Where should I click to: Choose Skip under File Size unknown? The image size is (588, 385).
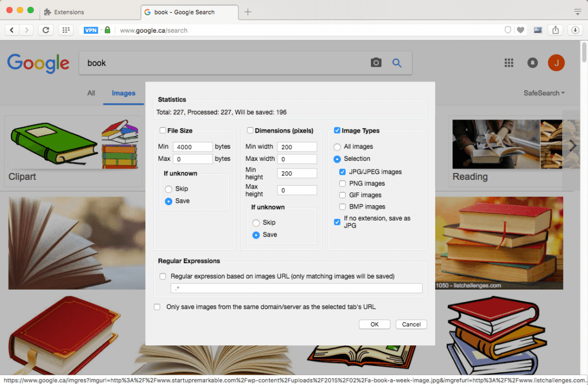168,188
